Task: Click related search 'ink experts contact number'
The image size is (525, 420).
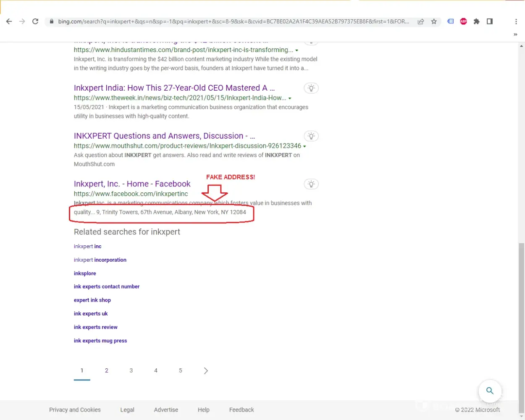Action: pos(107,286)
